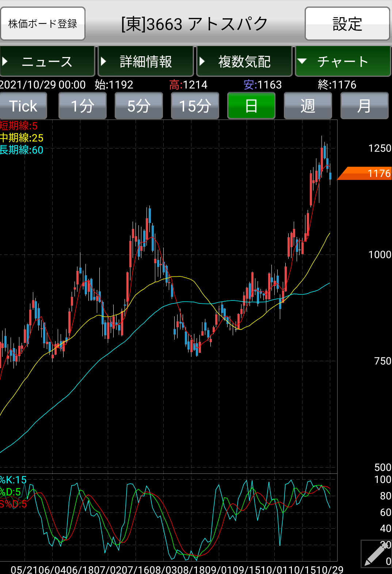The height and width of the screenshot is (574, 392).
Task: Tap the 中期線:25 moving average label
Action: point(22,138)
